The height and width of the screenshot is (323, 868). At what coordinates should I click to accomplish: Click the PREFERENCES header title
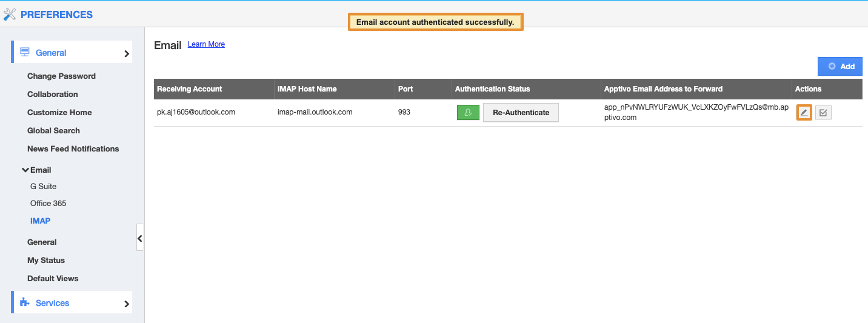(56, 15)
